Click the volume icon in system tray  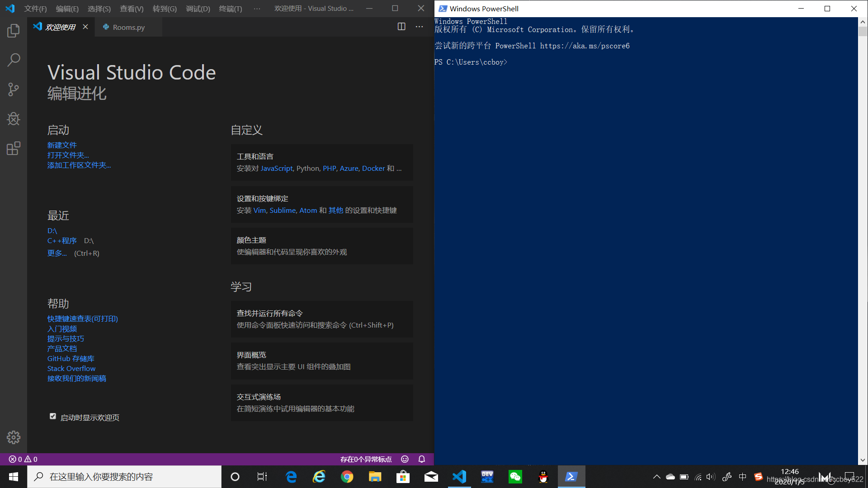tap(711, 477)
